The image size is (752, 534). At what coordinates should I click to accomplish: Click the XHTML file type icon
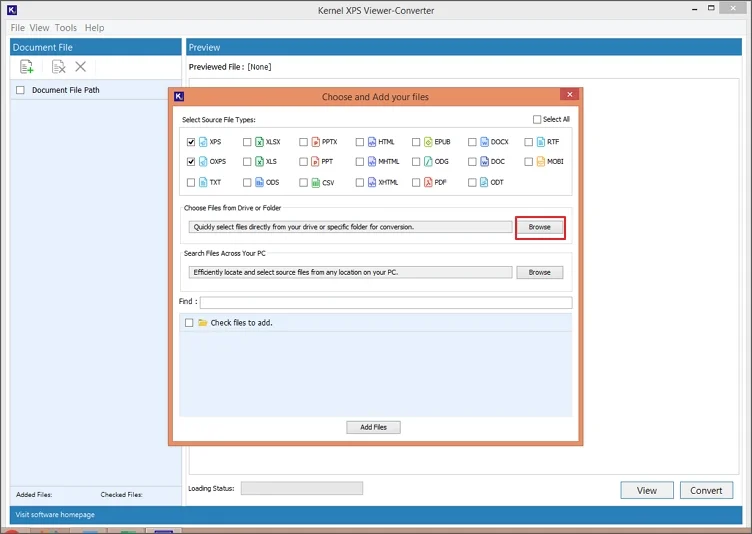point(372,182)
